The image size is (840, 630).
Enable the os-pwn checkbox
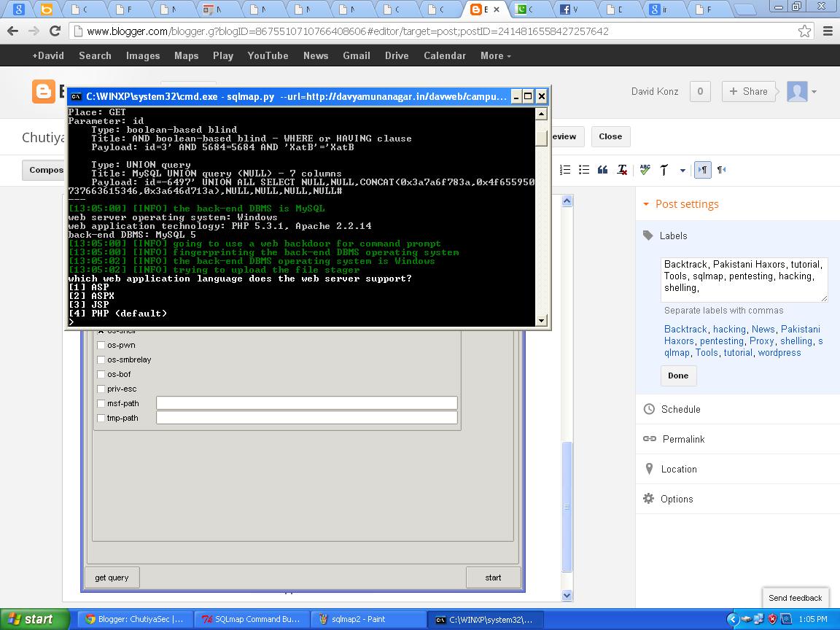pyautogui.click(x=101, y=345)
